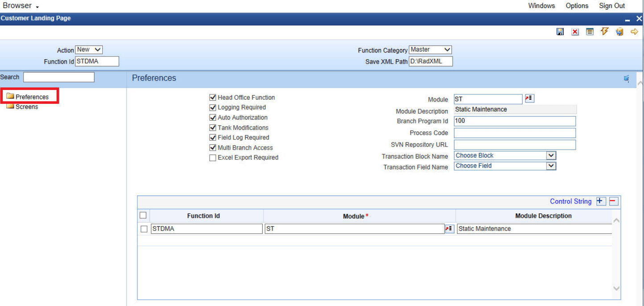Viewport: 644px width, 306px height.
Task: Open Transaction Block Name dropdown
Action: pyautogui.click(x=505, y=155)
